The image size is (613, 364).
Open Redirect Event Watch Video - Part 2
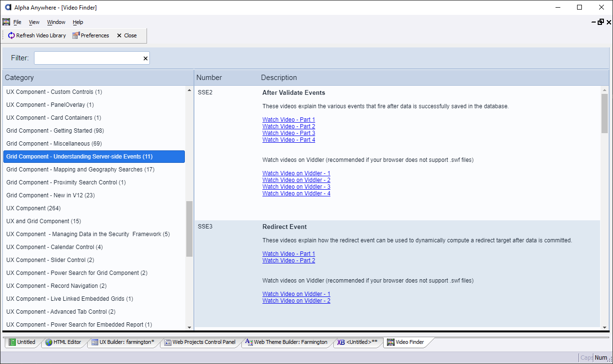[x=289, y=261]
